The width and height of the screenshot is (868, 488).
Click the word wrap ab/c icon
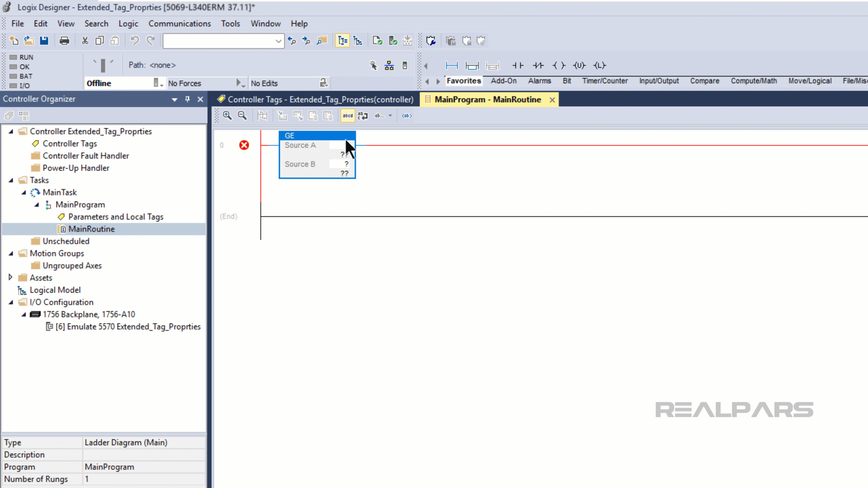point(363,116)
